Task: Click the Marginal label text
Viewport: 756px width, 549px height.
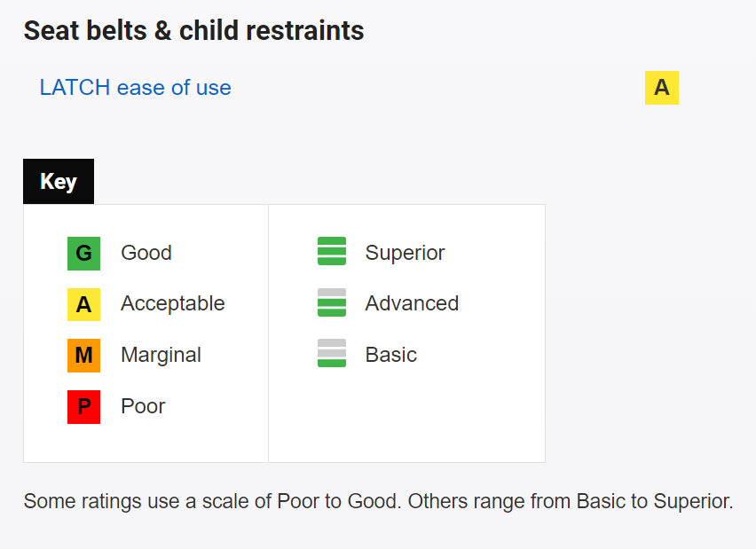Action: (x=161, y=355)
